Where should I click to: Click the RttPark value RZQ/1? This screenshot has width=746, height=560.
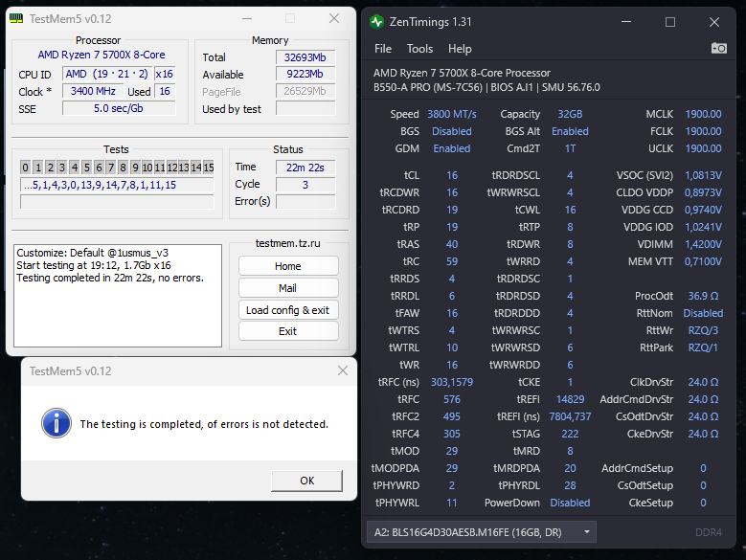(703, 347)
